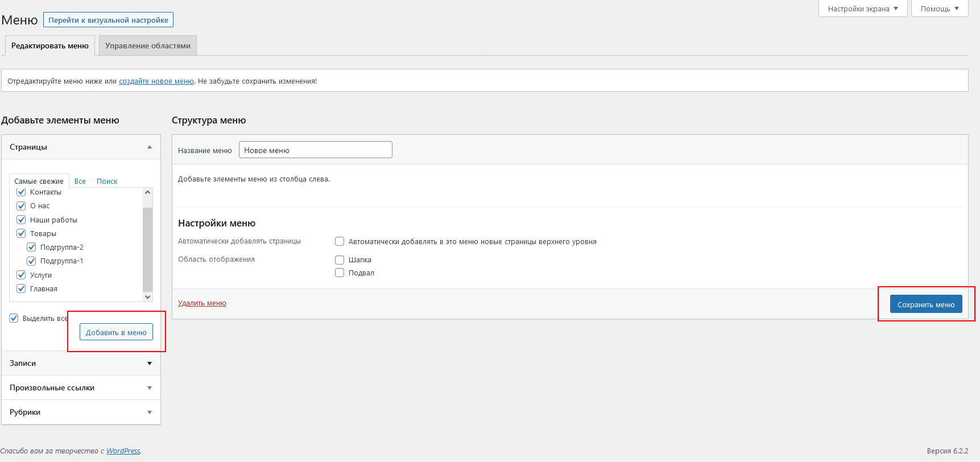Expand the Записи section arrow
980x462 pixels.
150,364
